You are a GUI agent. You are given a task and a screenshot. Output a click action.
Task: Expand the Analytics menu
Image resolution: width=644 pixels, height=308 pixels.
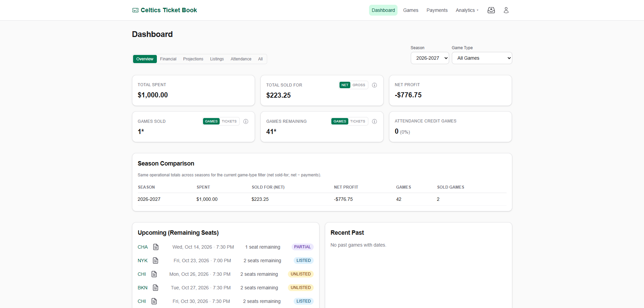(467, 10)
